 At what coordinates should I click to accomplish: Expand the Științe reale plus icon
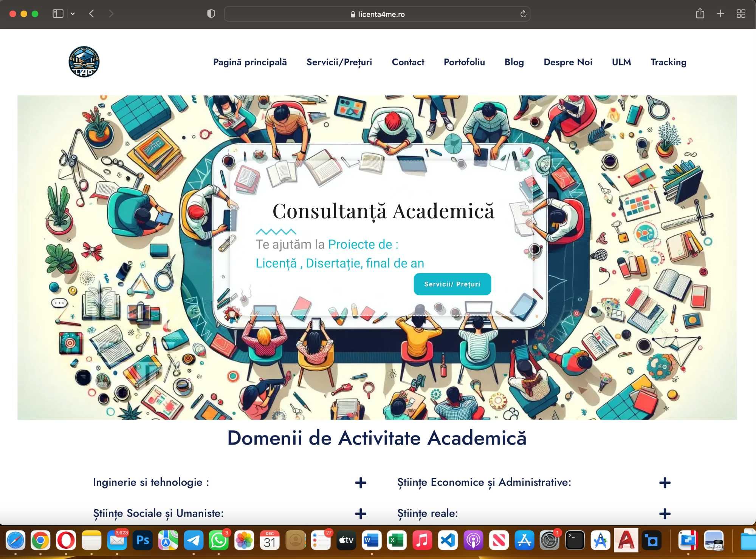(x=665, y=513)
